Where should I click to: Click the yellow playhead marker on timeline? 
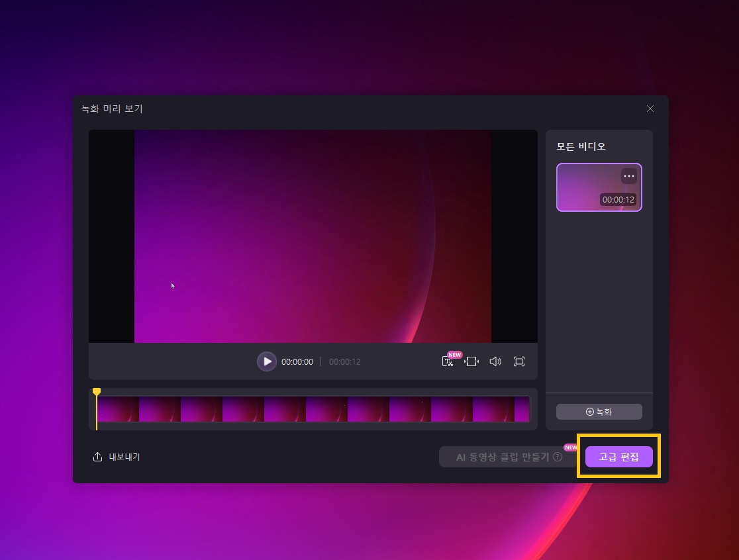coord(97,392)
